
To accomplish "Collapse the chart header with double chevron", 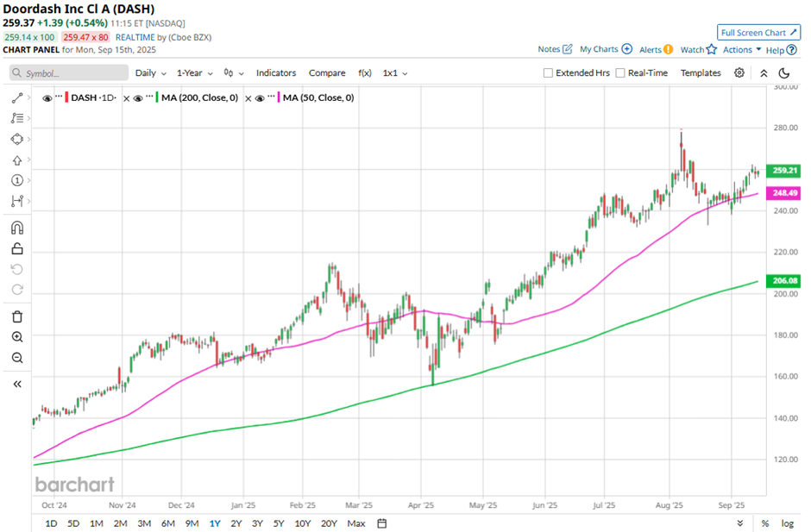I will pos(764,73).
